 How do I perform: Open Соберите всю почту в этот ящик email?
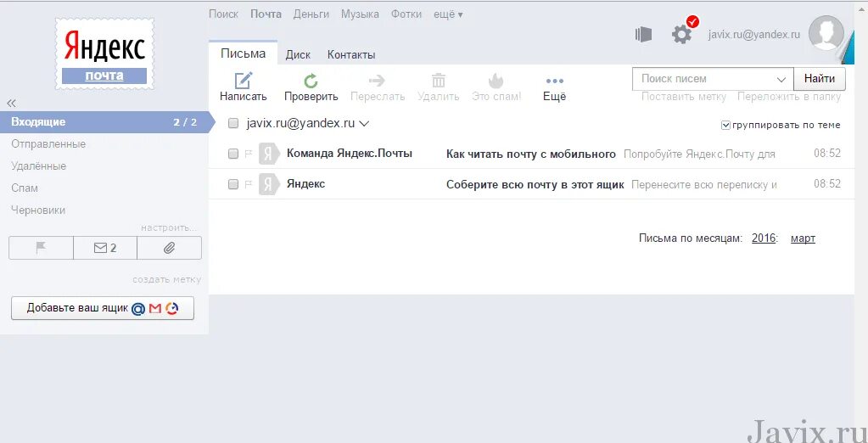(535, 184)
